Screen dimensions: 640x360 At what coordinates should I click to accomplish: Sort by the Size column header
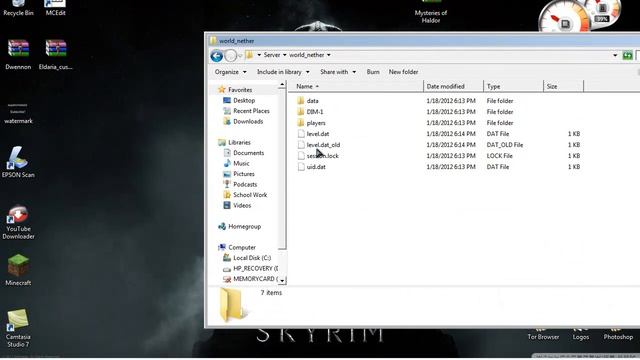[x=563, y=87]
